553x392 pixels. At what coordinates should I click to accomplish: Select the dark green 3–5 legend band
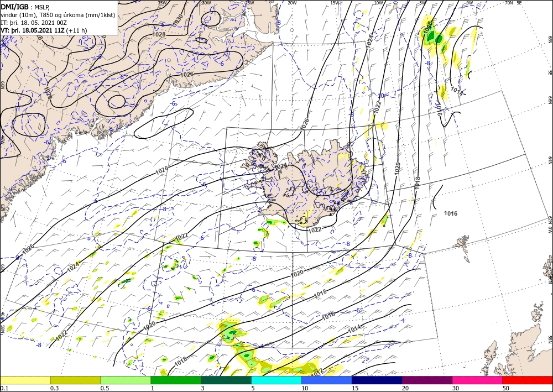226,380
